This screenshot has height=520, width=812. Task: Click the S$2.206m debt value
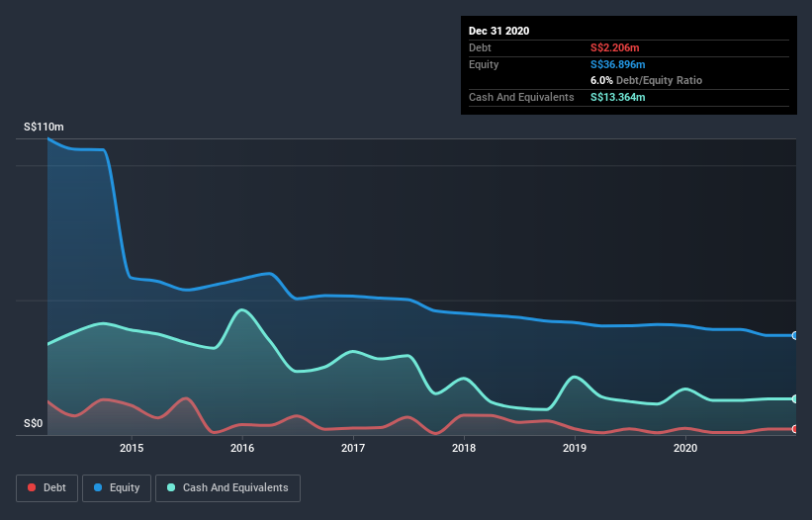(x=615, y=47)
